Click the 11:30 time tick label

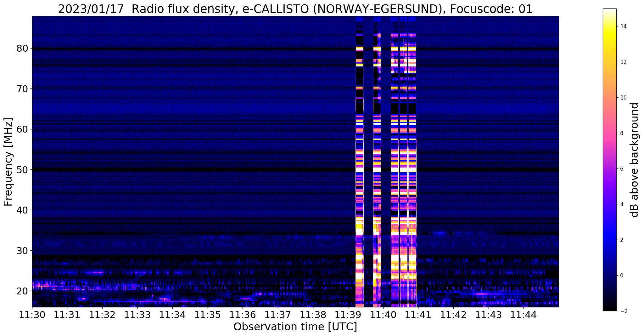[32, 315]
